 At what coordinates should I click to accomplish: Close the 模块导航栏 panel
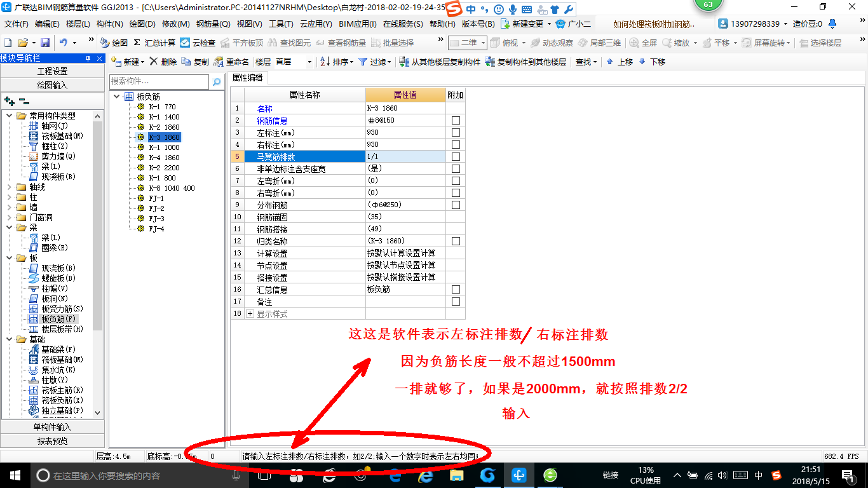[x=98, y=58]
